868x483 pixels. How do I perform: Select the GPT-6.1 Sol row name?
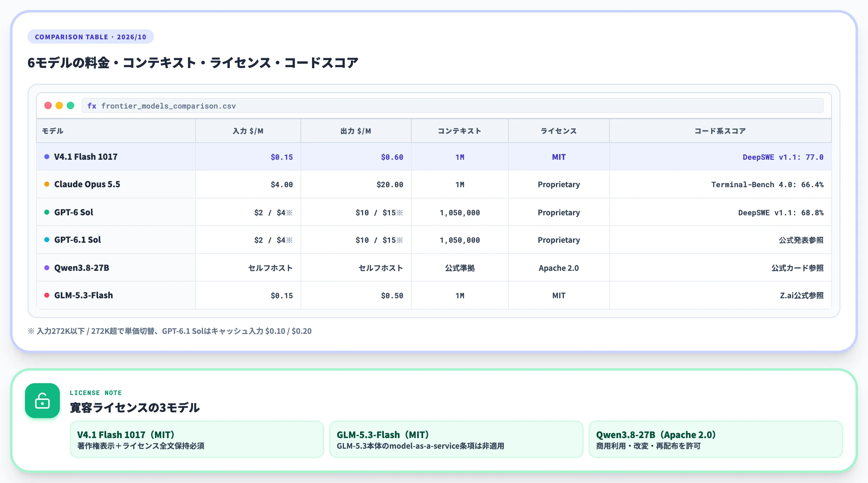[x=78, y=240]
